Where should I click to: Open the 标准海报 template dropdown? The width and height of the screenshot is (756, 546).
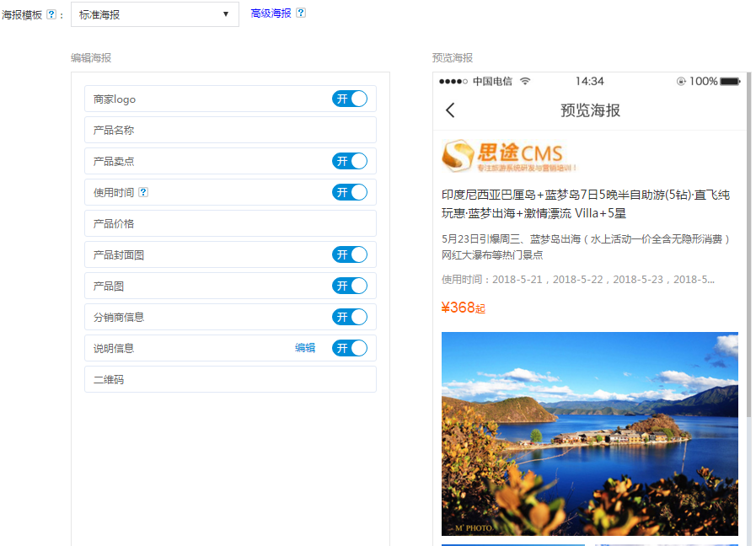click(155, 14)
